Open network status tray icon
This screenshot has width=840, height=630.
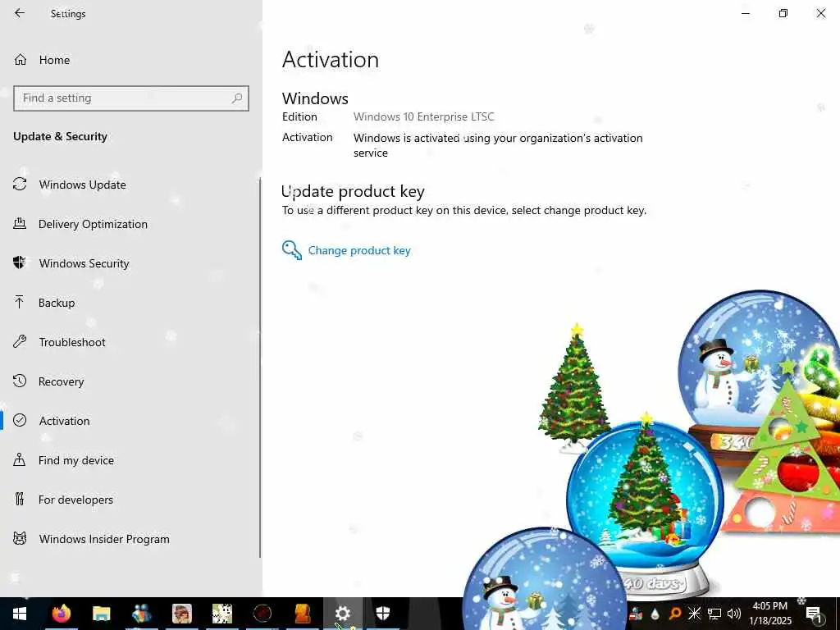pos(714,614)
